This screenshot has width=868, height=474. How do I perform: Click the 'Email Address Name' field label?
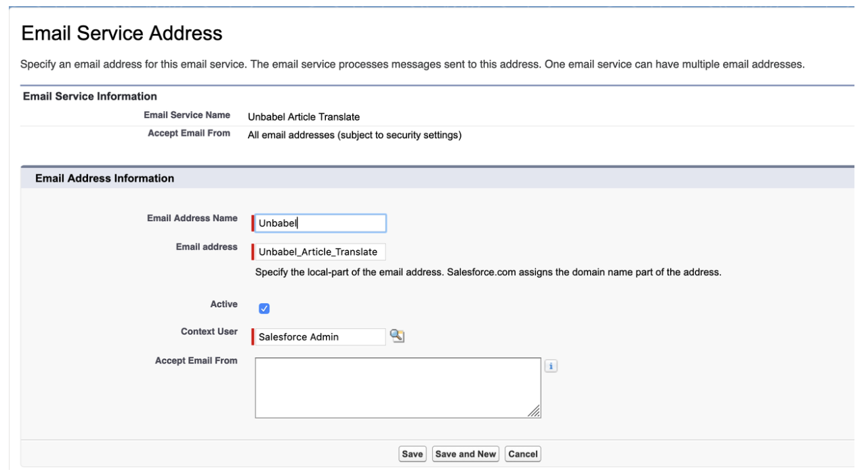pos(192,218)
